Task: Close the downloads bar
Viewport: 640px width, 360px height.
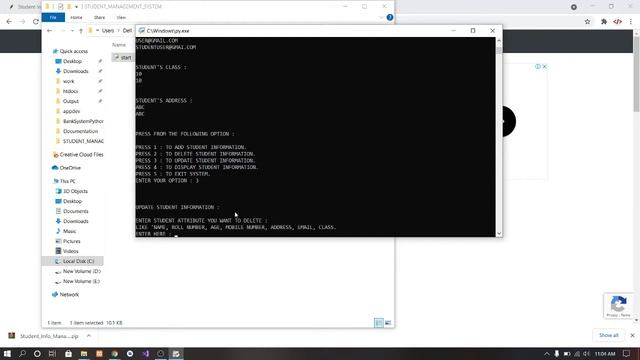Action: 632,336
